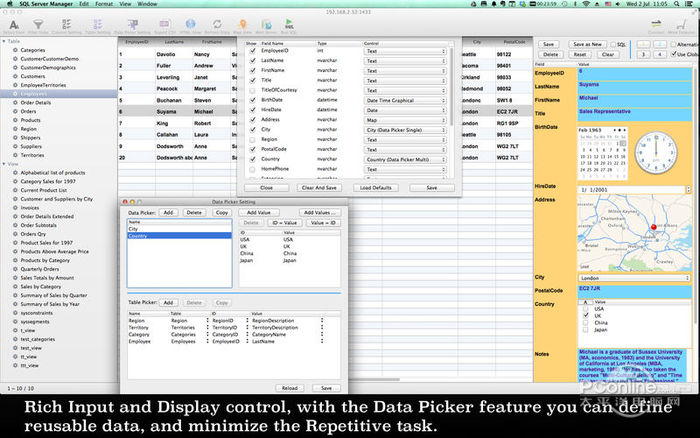Click the Load Defaults button
The width and height of the screenshot is (700, 438).
tap(377, 187)
